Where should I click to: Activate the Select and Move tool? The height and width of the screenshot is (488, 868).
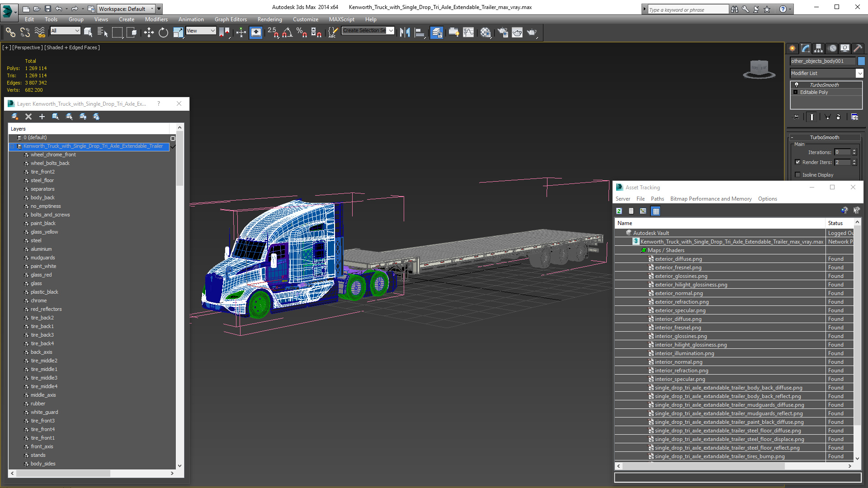(x=149, y=32)
